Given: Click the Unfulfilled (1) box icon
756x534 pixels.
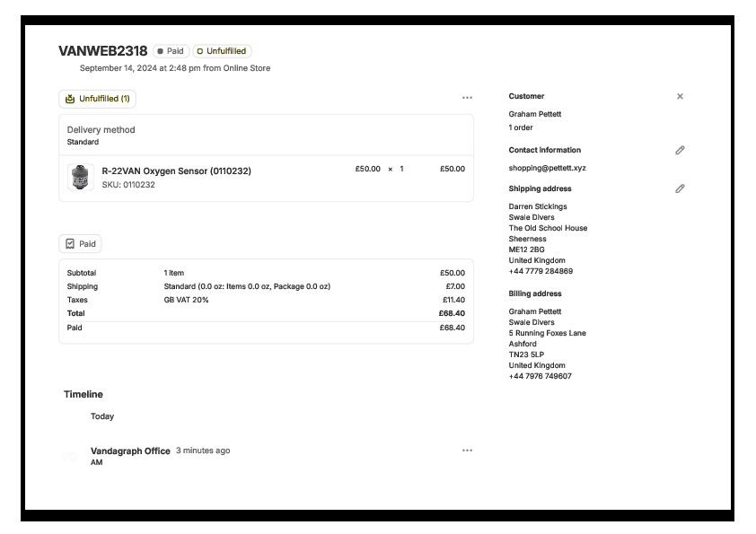Looking at the screenshot, I should click(70, 99).
